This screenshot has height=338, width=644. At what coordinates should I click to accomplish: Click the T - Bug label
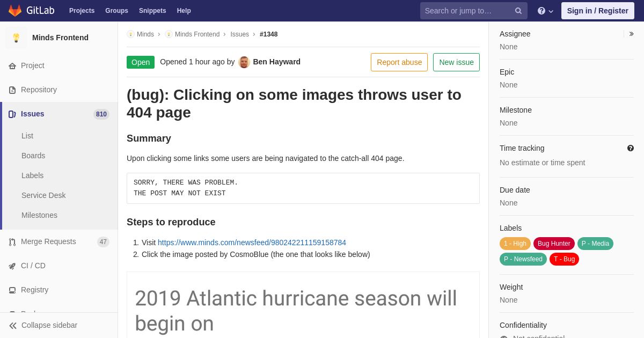tap(564, 259)
